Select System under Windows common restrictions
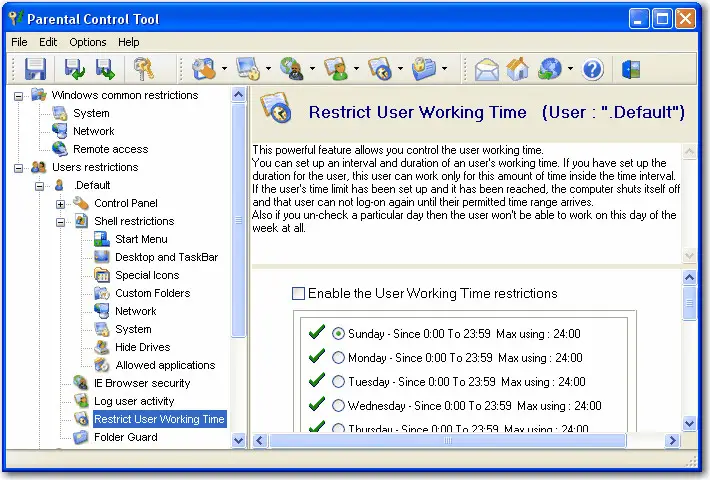Viewport: 710px width, 480px height. [x=91, y=113]
